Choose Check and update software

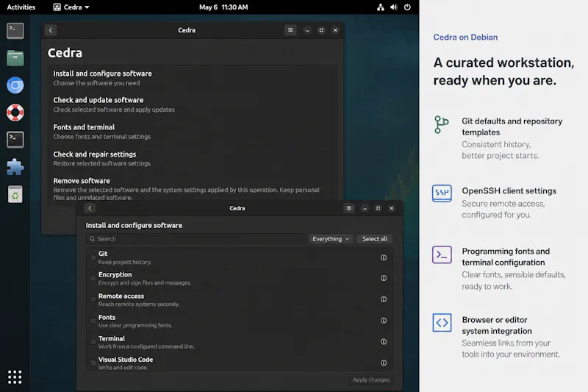click(192, 104)
